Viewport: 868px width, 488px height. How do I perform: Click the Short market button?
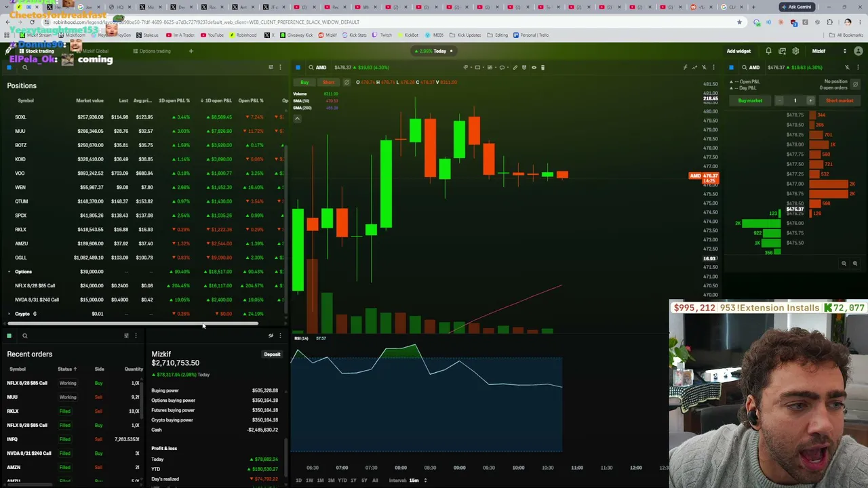click(840, 100)
